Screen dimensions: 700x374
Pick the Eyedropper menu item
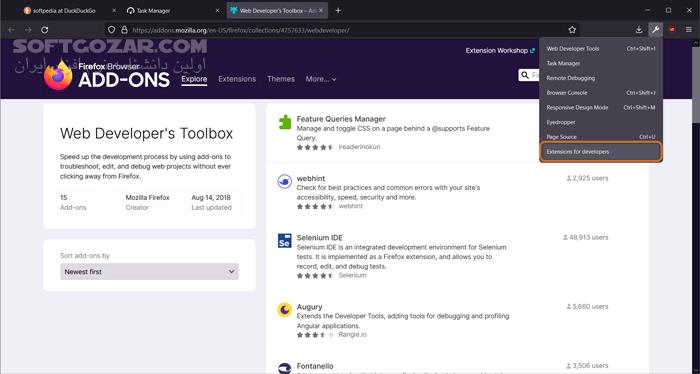(601, 122)
